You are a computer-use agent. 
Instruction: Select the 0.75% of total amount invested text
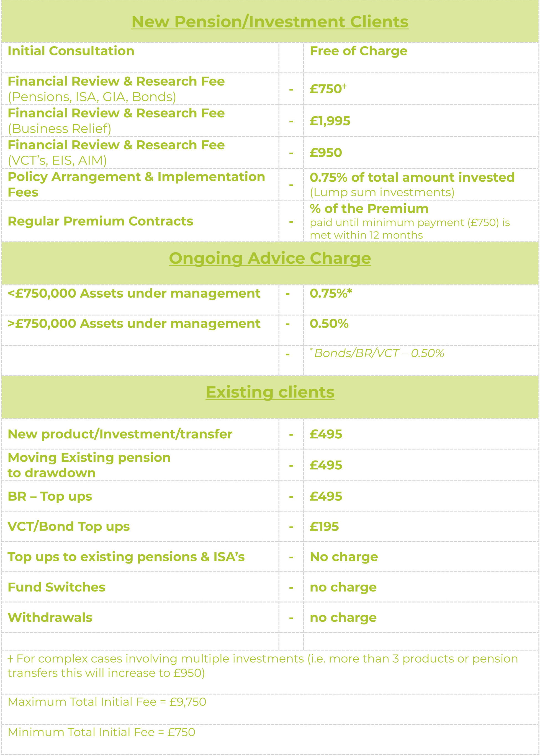tap(412, 178)
